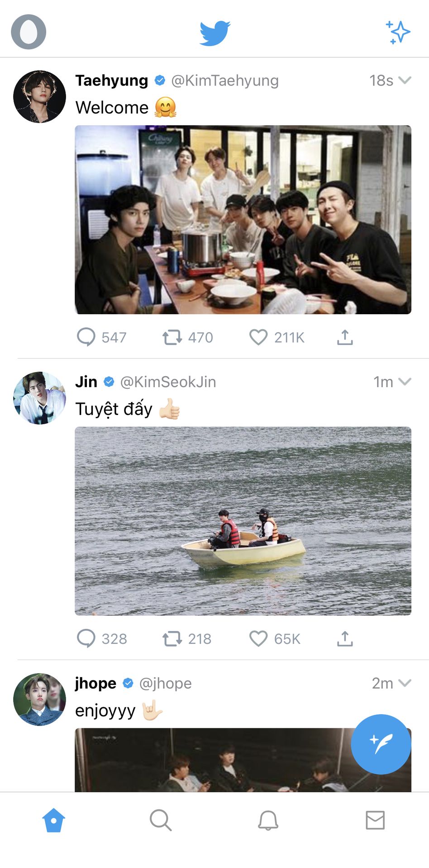This screenshot has width=429, height=868.
Task: Like Taehyung's tweet with the heart
Action: 258,337
